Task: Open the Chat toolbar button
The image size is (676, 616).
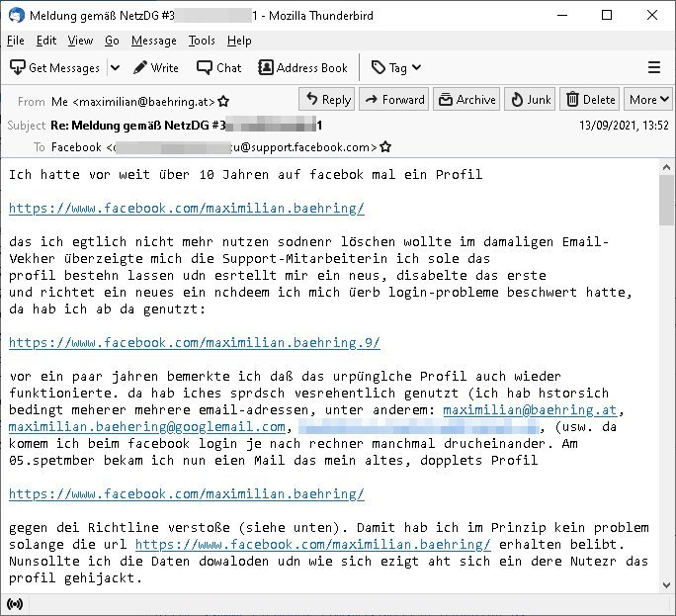Action: coord(219,67)
